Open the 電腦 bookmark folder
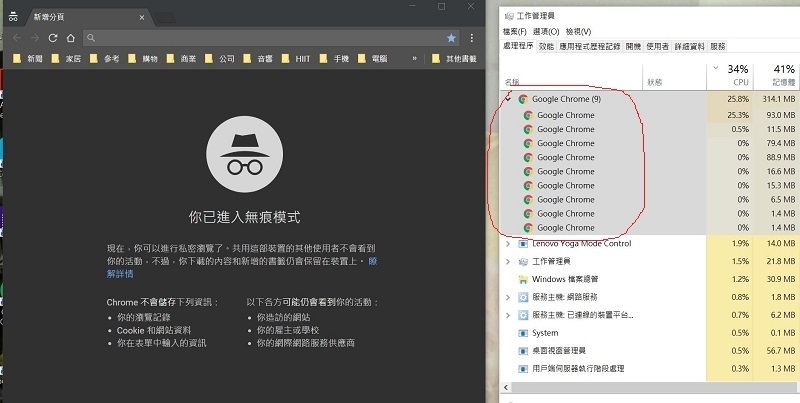The width and height of the screenshot is (800, 403). [x=373, y=59]
